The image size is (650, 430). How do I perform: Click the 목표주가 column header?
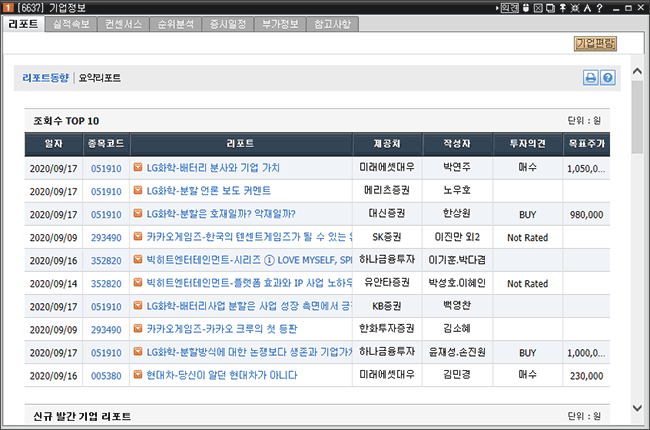587,144
